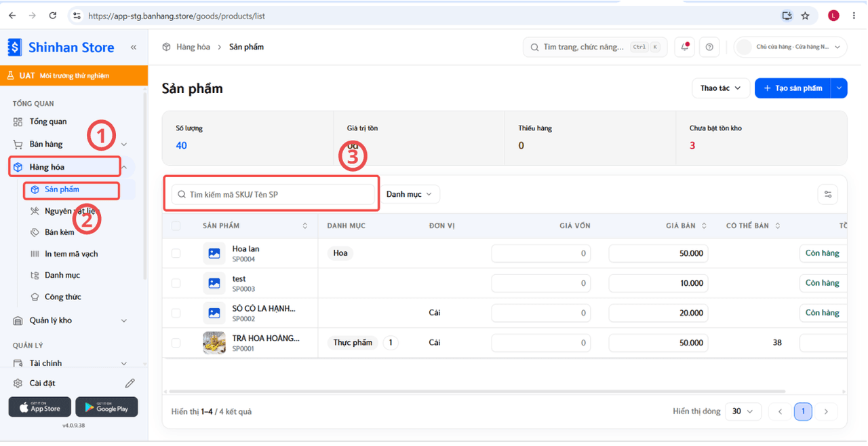This screenshot has height=446, width=868.
Task: Open the arrow next to Tạo sản phẩm
Action: (840, 88)
